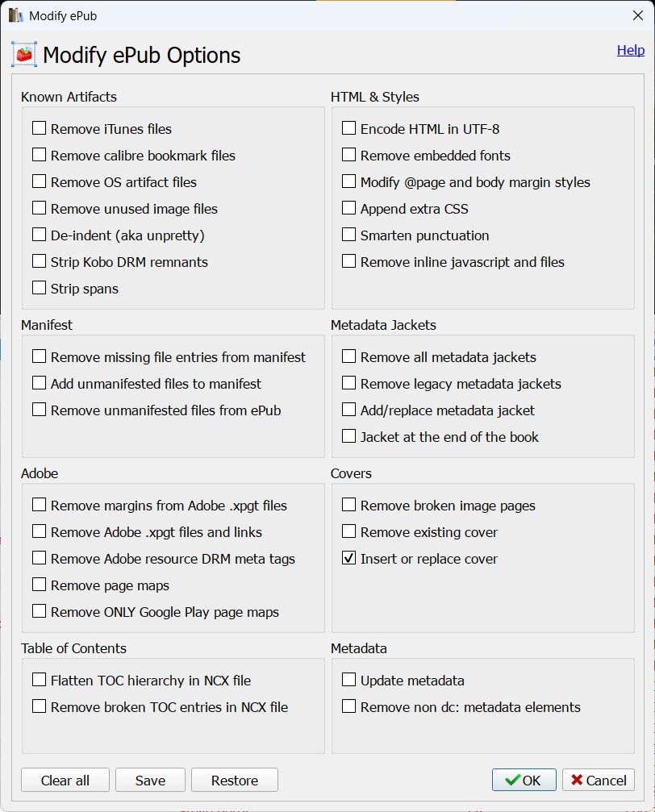Click the Restore button
The image size is (655, 812).
234,780
